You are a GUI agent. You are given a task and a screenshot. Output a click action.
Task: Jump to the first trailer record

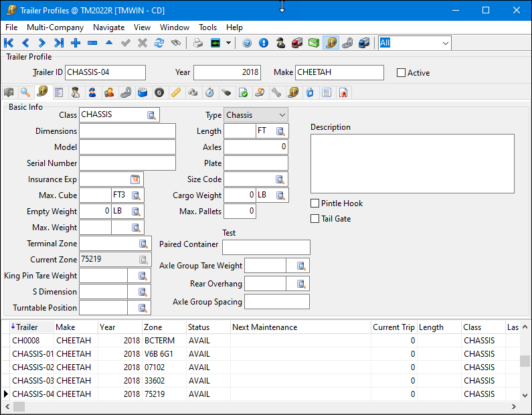[x=9, y=44]
